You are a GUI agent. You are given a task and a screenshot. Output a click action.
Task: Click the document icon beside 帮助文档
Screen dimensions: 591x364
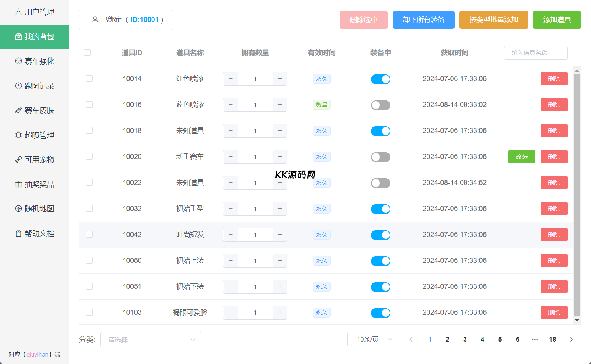pos(19,233)
